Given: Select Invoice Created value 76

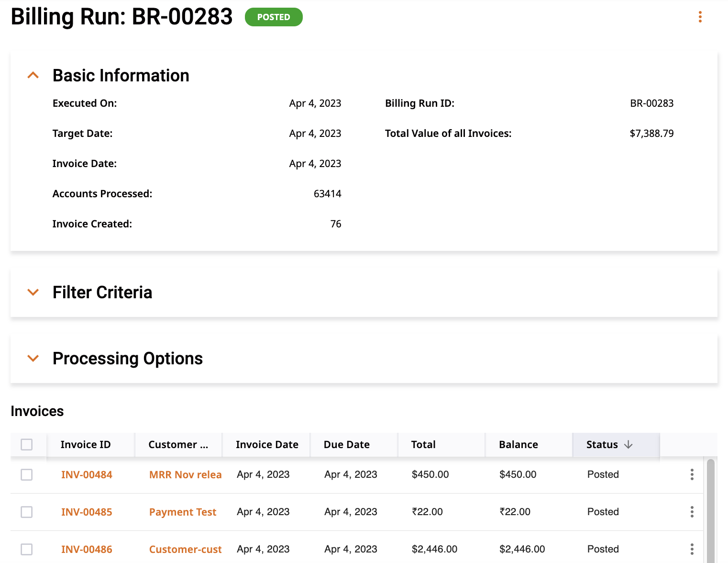Looking at the screenshot, I should pyautogui.click(x=336, y=224).
